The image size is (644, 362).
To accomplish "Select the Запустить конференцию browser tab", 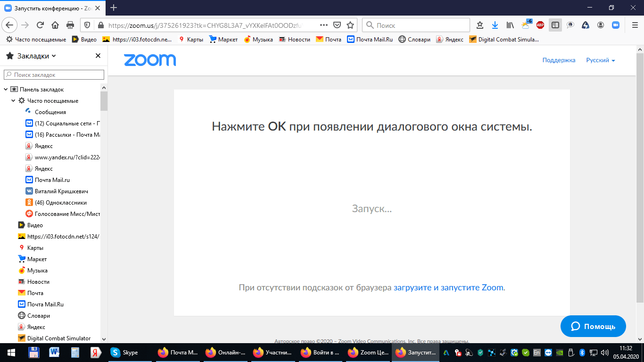I will (52, 8).
